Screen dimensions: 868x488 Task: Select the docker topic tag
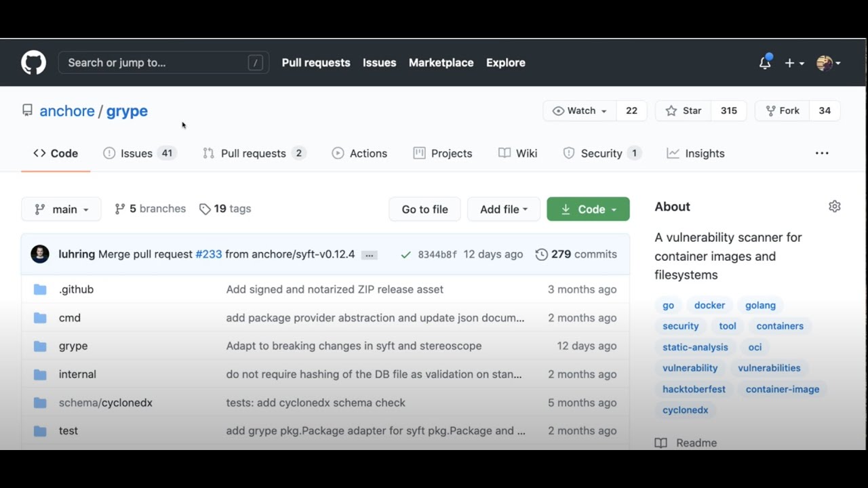[x=709, y=306]
